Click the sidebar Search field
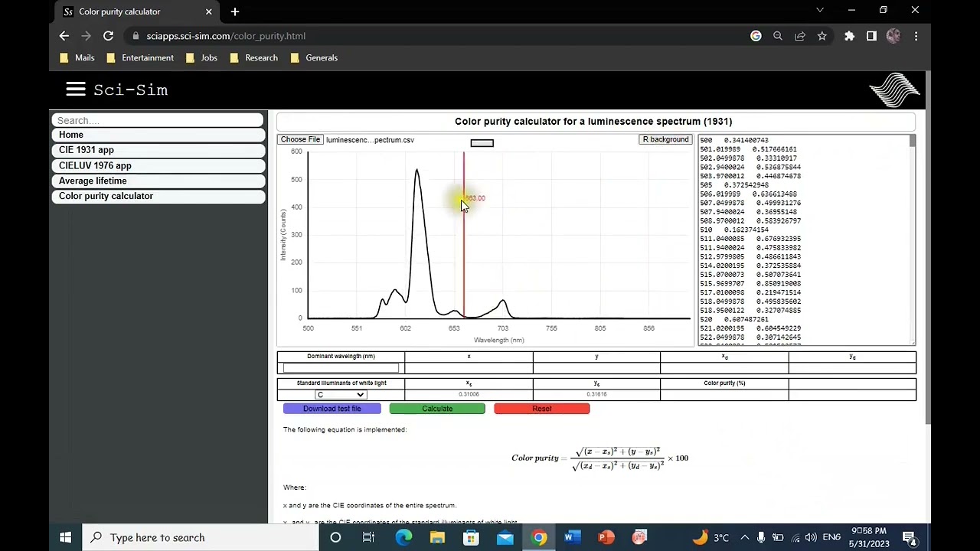 click(x=158, y=120)
